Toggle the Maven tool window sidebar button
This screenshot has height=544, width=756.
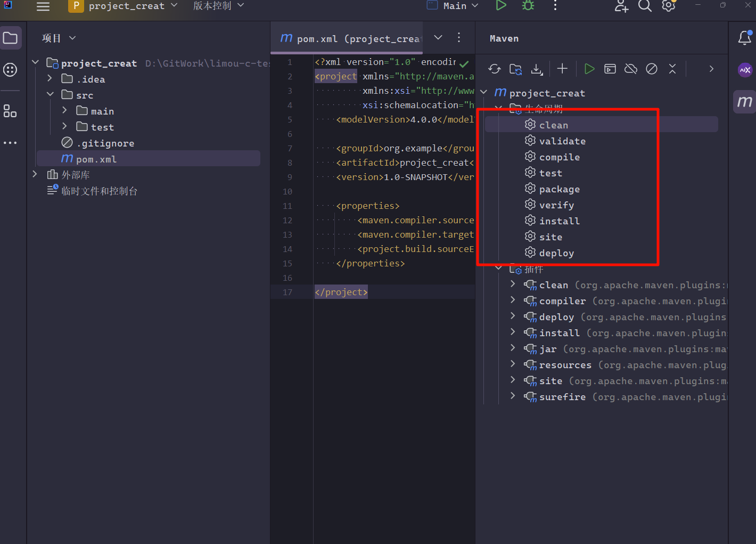[745, 101]
